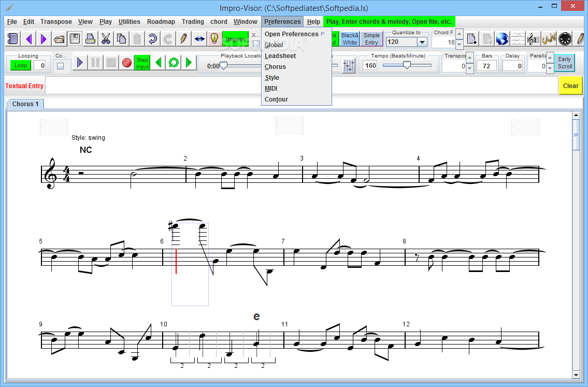Increase the Transpose value spinner
This screenshot has height=387, width=588.
[470, 58]
